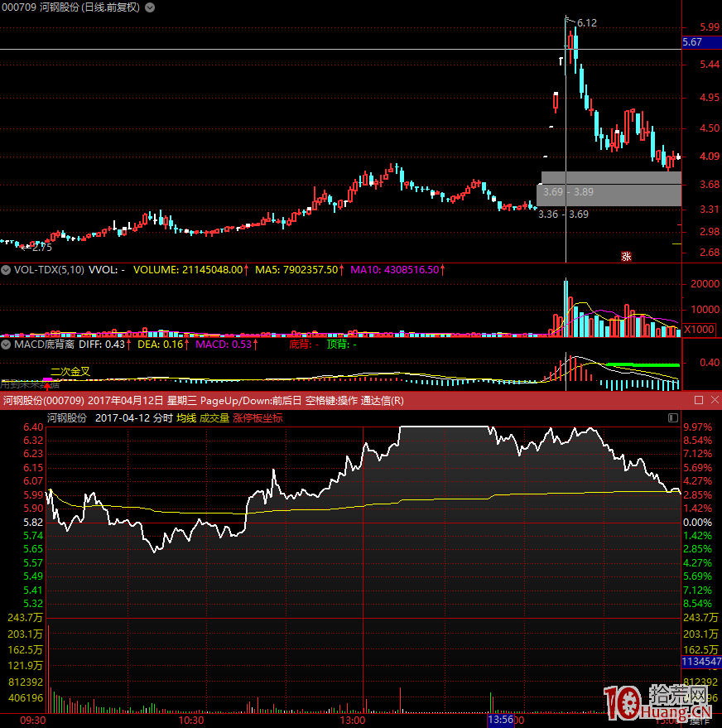Screen dimensions: 722x728
Task: Click 4.09 price axis label on daily chart
Action: pyautogui.click(x=710, y=157)
